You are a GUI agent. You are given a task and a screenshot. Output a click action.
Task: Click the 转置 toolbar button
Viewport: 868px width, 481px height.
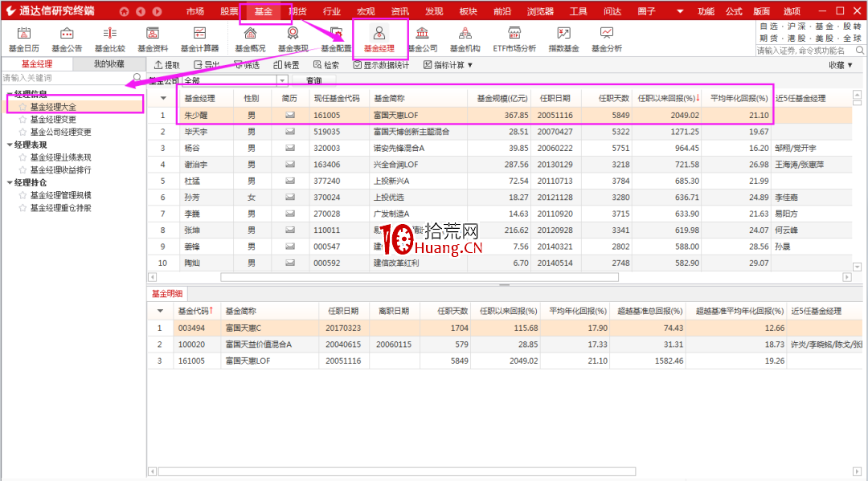287,65
